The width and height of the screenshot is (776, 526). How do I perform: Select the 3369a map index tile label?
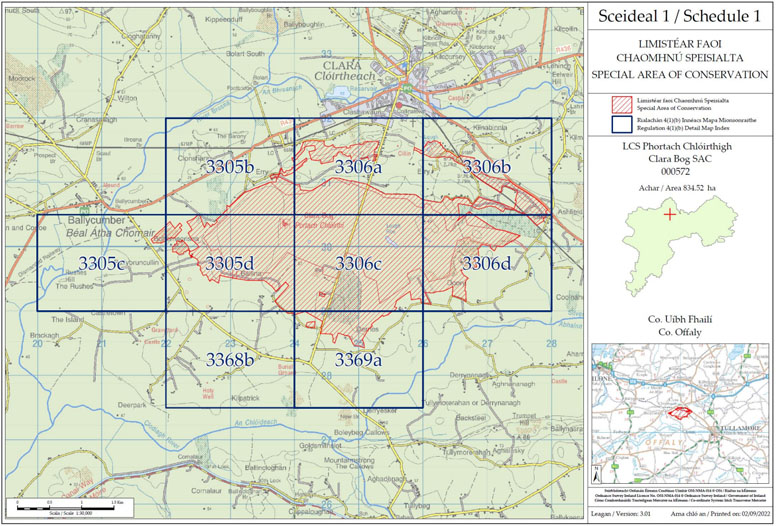358,360
